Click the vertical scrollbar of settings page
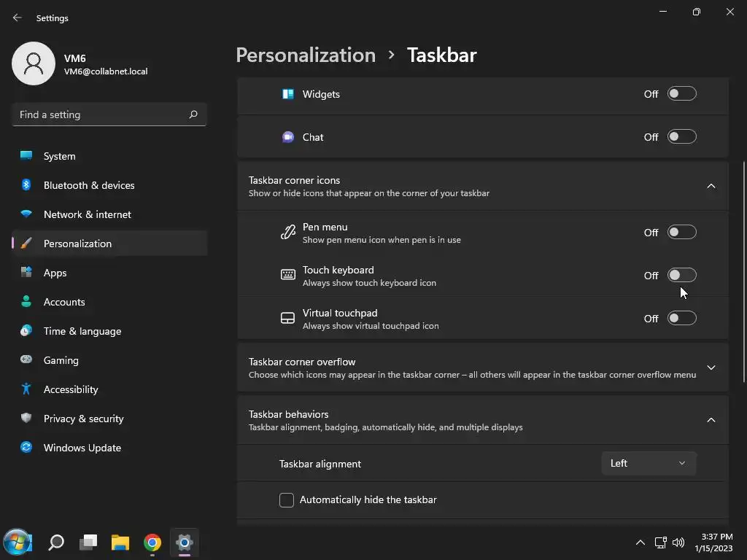747x560 pixels. click(x=743, y=272)
